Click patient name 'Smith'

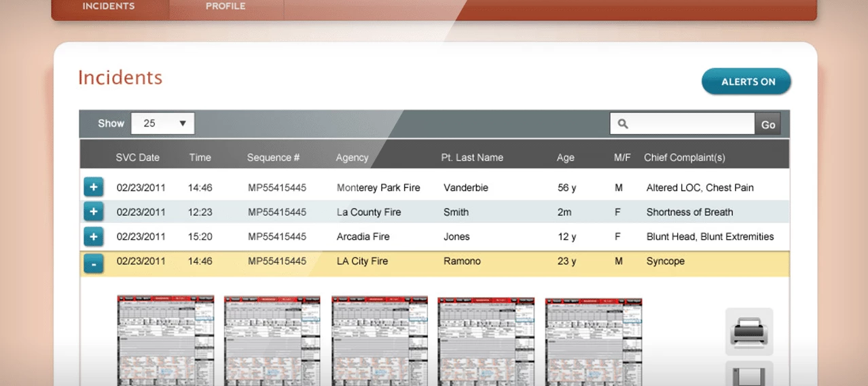456,212
